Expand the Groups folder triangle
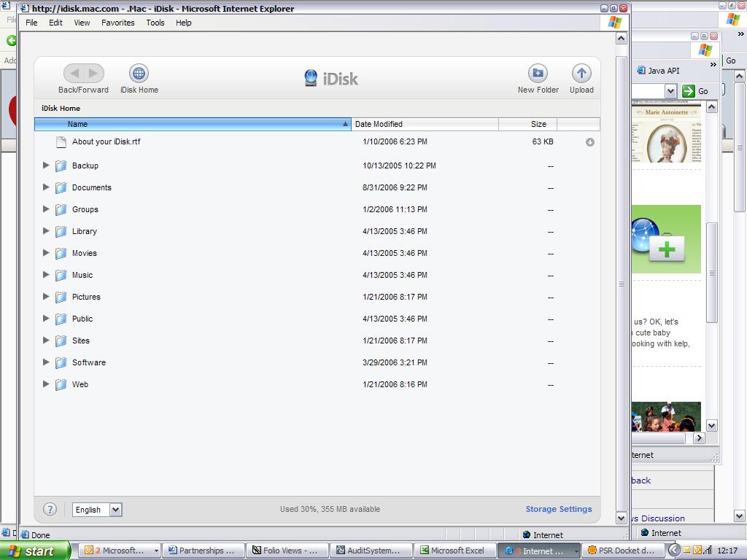The width and height of the screenshot is (747, 560). pyautogui.click(x=46, y=209)
